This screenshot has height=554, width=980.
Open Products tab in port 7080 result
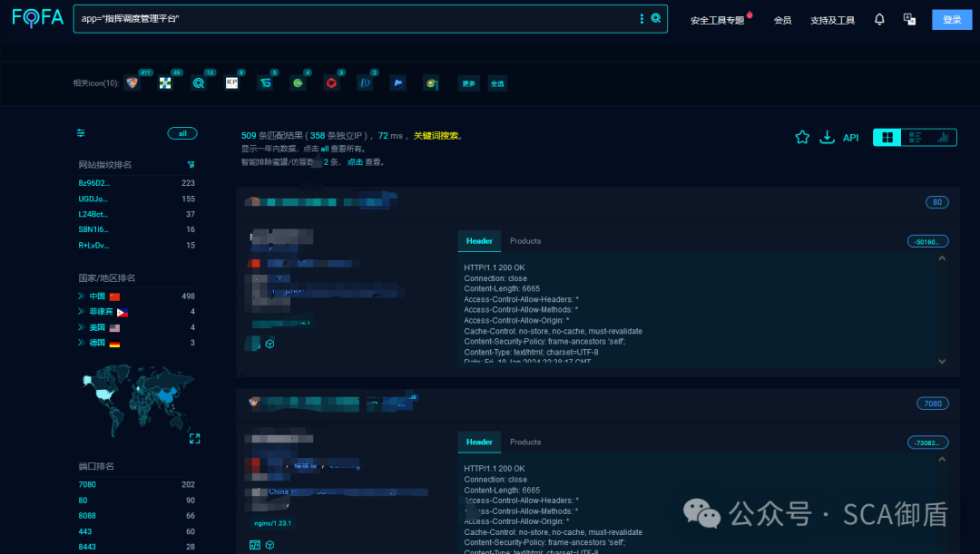[x=525, y=442]
